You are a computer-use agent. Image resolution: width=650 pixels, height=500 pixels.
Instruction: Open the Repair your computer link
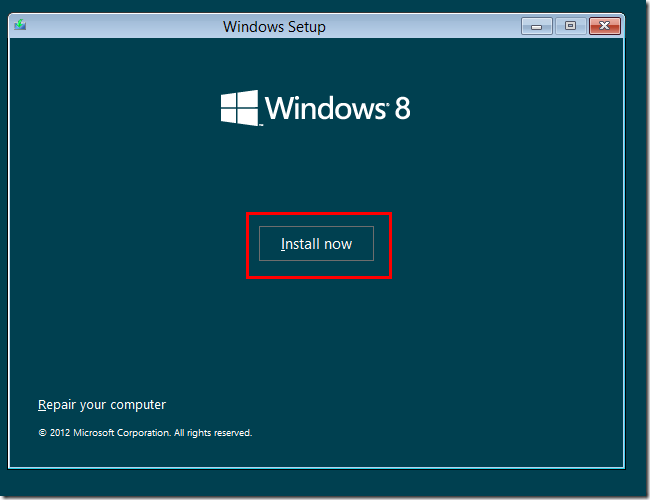pos(102,405)
